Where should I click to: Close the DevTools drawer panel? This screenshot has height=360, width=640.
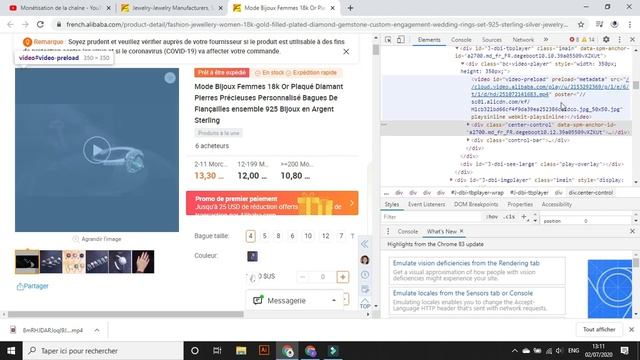pos(632,231)
